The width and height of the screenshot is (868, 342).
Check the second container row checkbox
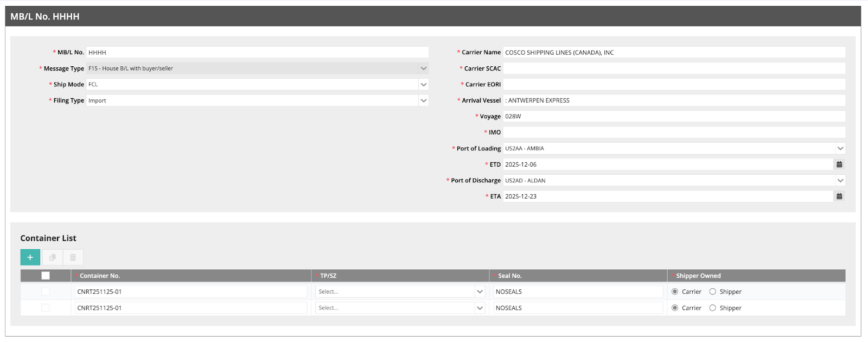point(46,308)
